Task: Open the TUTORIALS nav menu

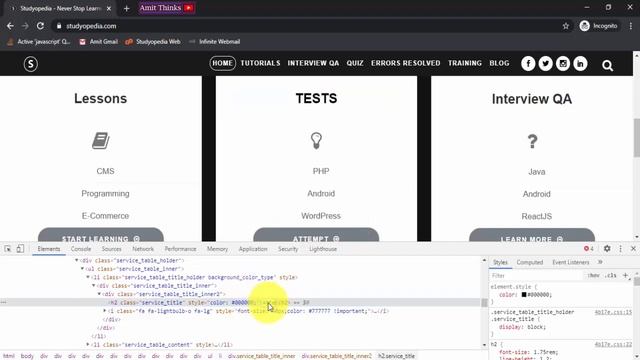Action: 260,63
